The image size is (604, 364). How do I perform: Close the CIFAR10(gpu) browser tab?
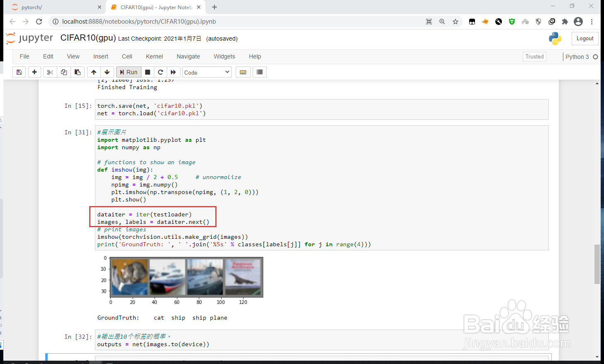click(x=199, y=7)
